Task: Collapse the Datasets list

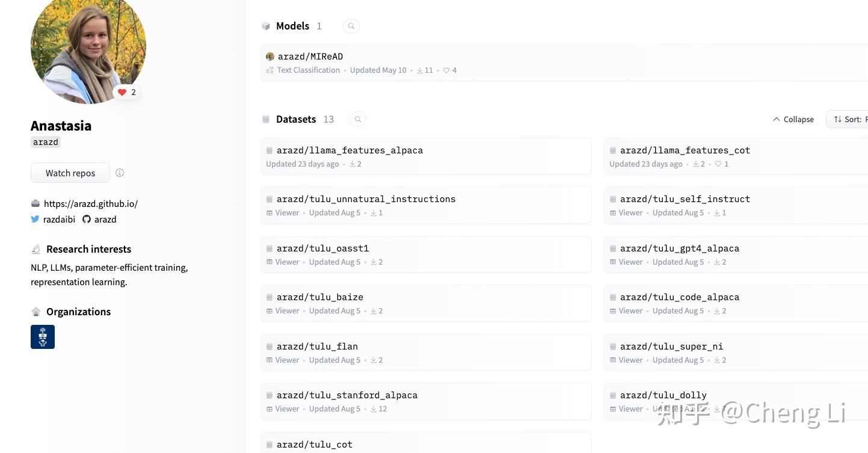Action: tap(793, 119)
